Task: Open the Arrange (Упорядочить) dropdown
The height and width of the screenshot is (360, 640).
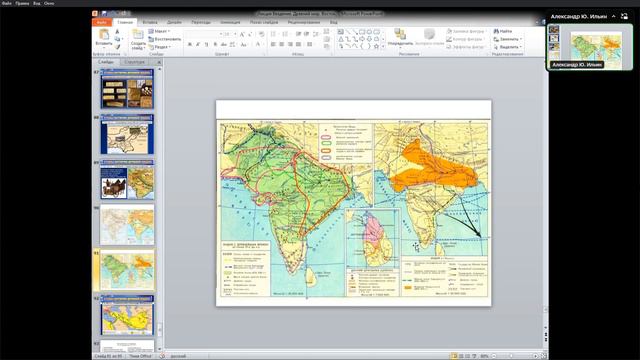Action: click(x=400, y=38)
